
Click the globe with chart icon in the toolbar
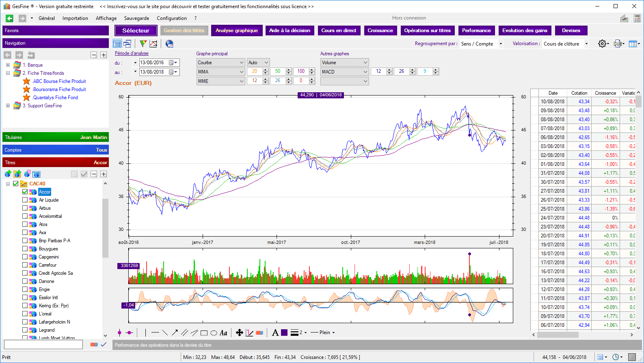pos(170,43)
